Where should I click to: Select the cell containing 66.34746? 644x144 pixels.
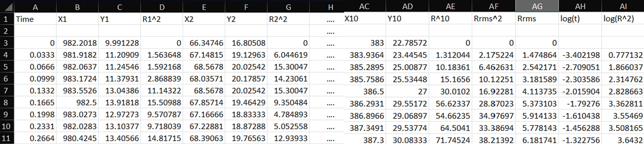click(x=204, y=43)
